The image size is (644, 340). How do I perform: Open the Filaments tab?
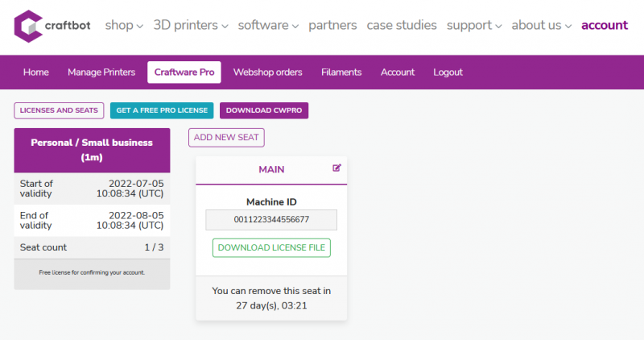(x=341, y=73)
